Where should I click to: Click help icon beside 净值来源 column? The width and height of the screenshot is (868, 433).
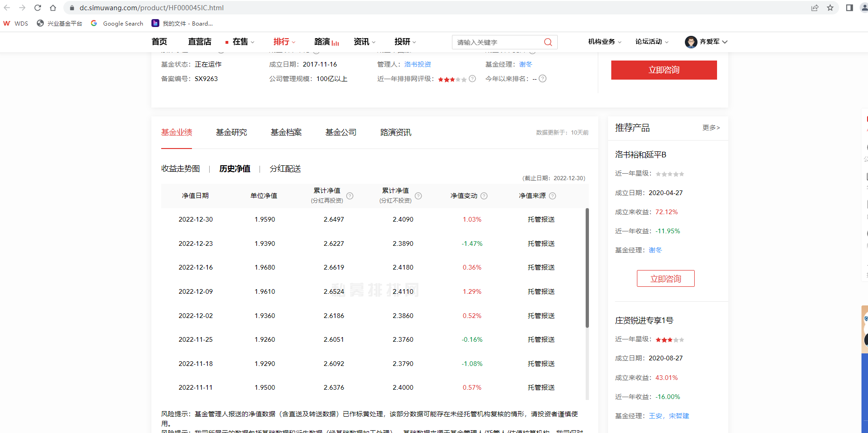coord(553,196)
